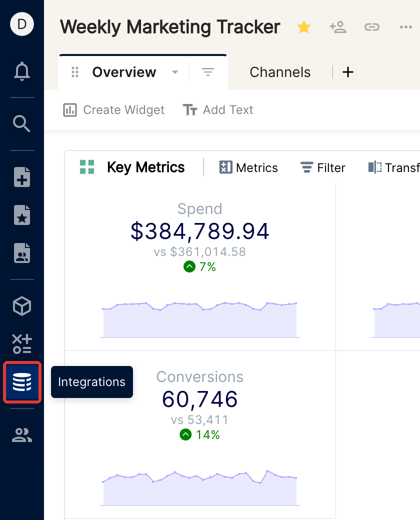This screenshot has height=520, width=420.
Task: Click the Conversions metric label
Action: pyautogui.click(x=199, y=377)
